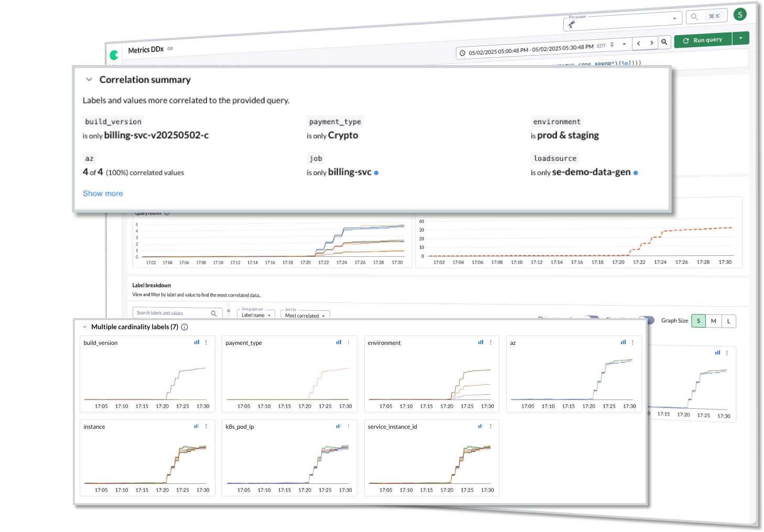Toggle the switch left of Graph Size

(648, 320)
